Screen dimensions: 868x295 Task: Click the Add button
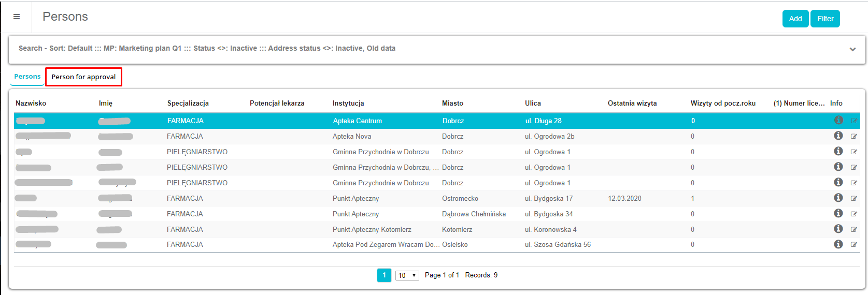coord(795,19)
